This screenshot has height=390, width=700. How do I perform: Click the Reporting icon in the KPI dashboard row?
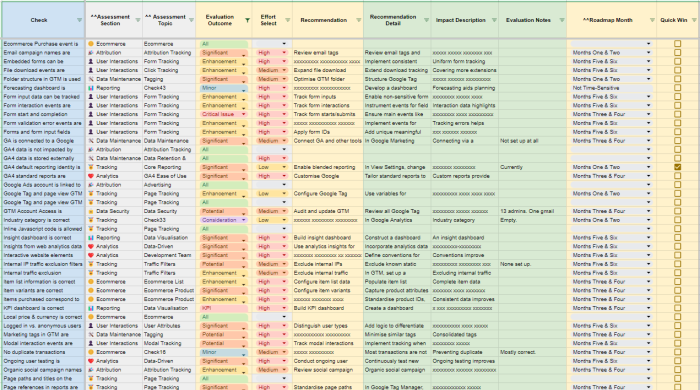pos(91,308)
